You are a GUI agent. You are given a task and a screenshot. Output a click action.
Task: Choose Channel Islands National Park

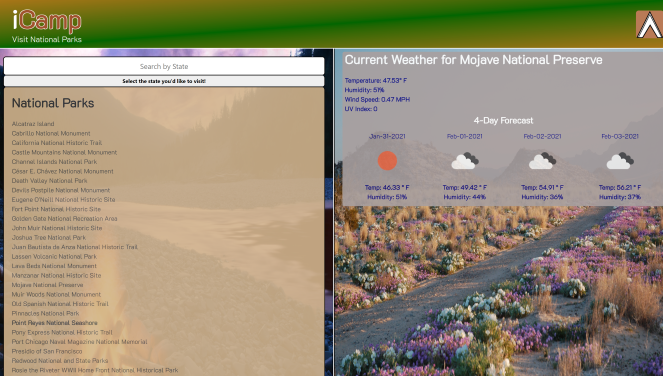[55, 162]
